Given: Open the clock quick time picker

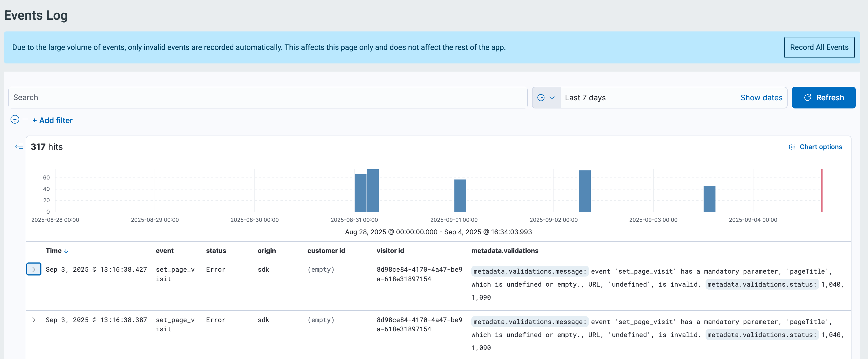Looking at the screenshot, I should [546, 98].
